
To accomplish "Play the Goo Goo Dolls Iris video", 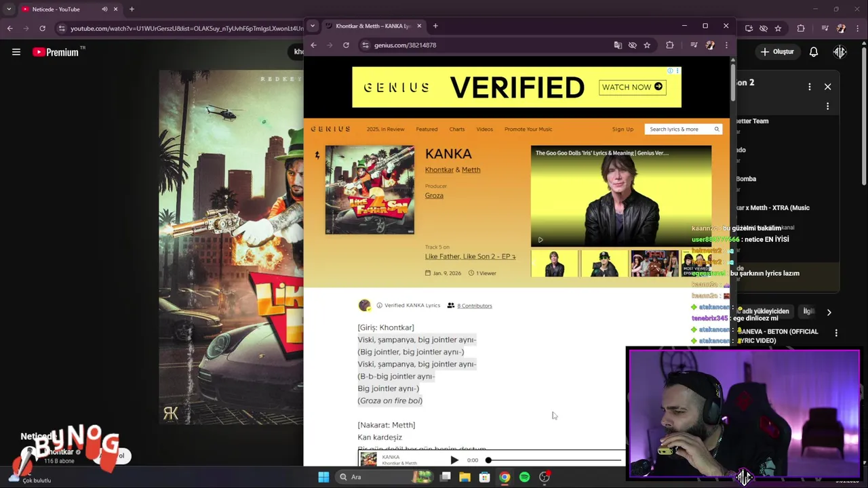I will [x=540, y=239].
